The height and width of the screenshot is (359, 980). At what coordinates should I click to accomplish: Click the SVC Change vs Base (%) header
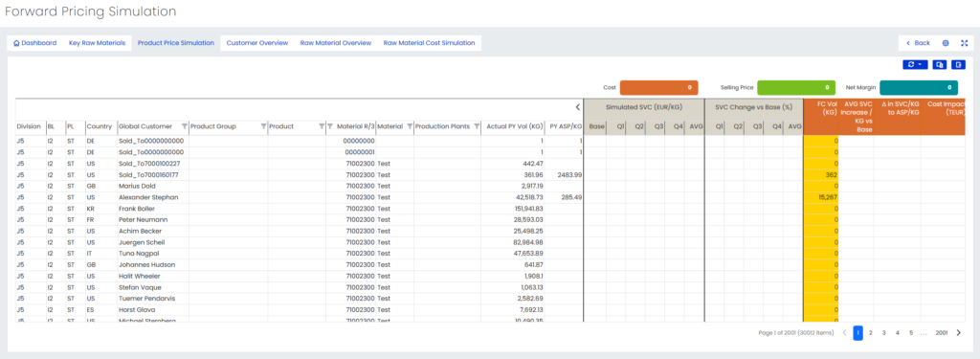point(753,107)
